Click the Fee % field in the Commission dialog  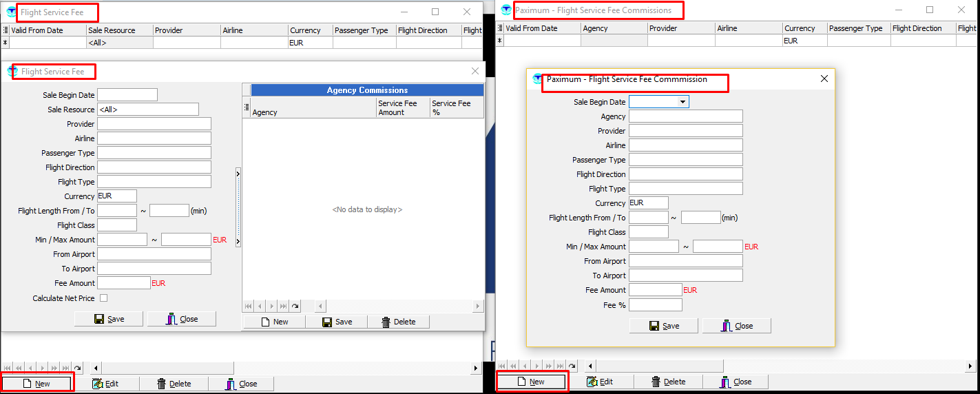(x=655, y=304)
